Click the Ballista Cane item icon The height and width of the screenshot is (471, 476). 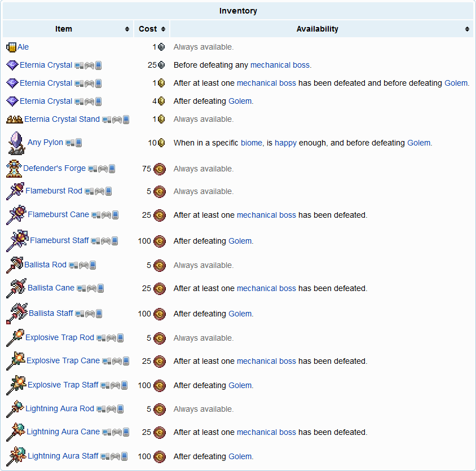[16, 288]
